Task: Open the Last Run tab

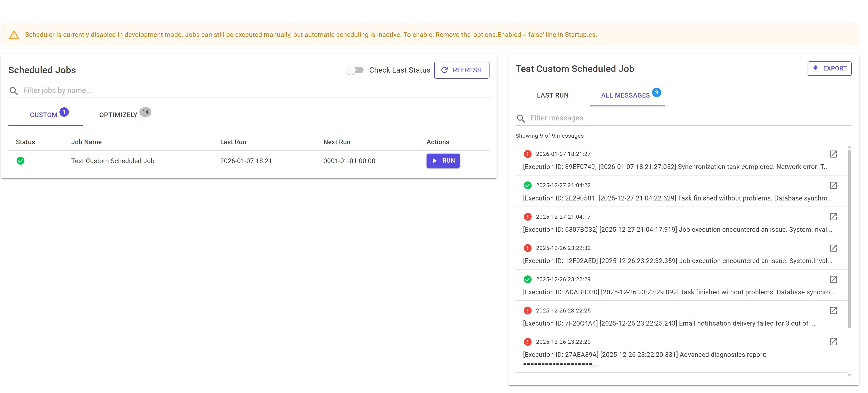Action: [x=552, y=95]
